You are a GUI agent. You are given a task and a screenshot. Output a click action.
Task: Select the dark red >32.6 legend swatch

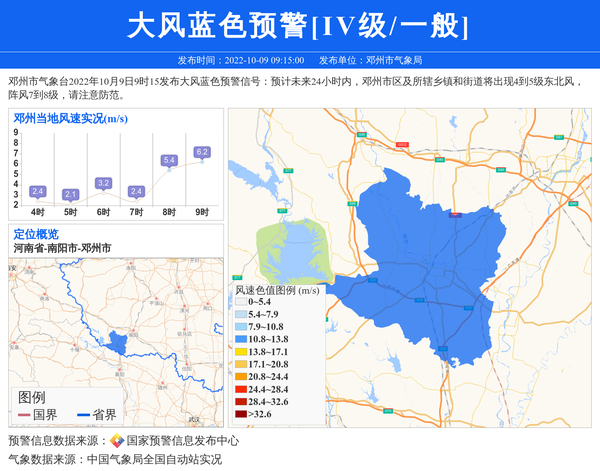coord(241,414)
